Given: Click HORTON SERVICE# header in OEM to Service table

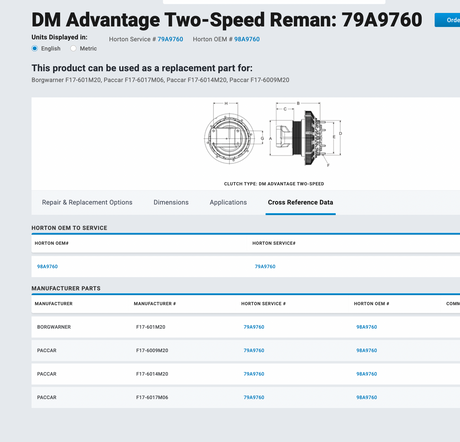Looking at the screenshot, I should point(274,243).
